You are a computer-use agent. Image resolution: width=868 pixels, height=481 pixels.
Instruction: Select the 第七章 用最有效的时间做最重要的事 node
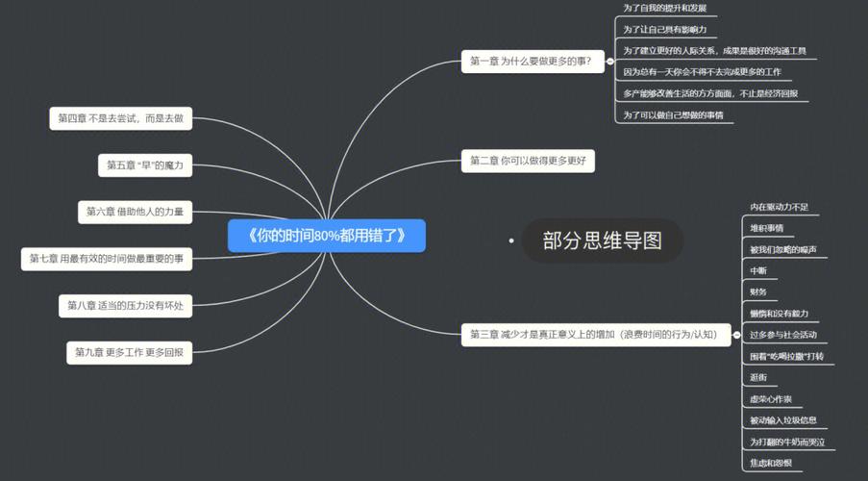[107, 259]
